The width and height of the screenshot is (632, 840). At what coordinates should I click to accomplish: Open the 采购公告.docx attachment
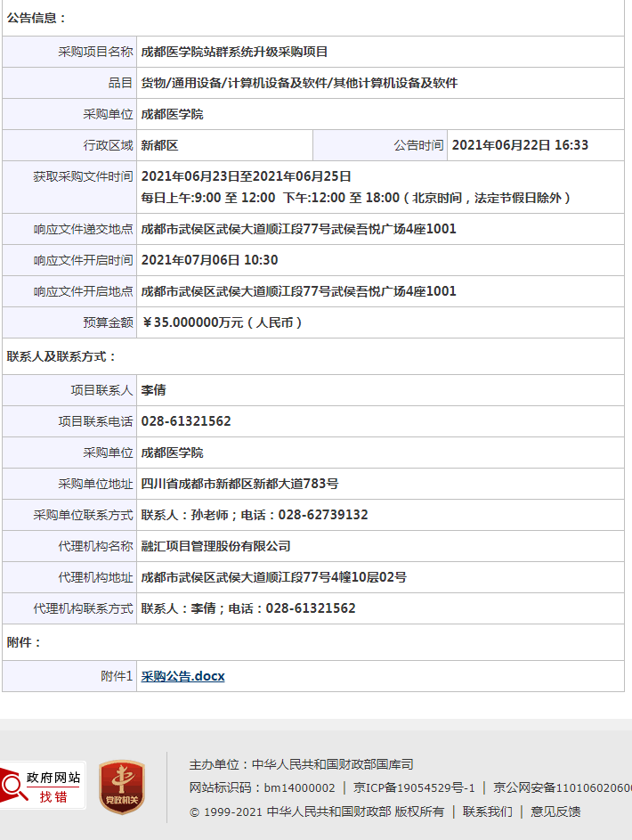[x=182, y=676]
